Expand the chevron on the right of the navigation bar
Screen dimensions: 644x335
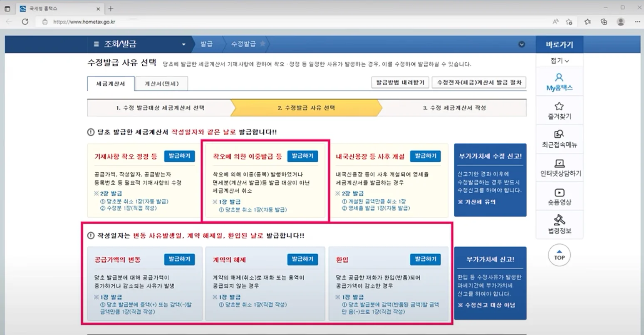522,44
